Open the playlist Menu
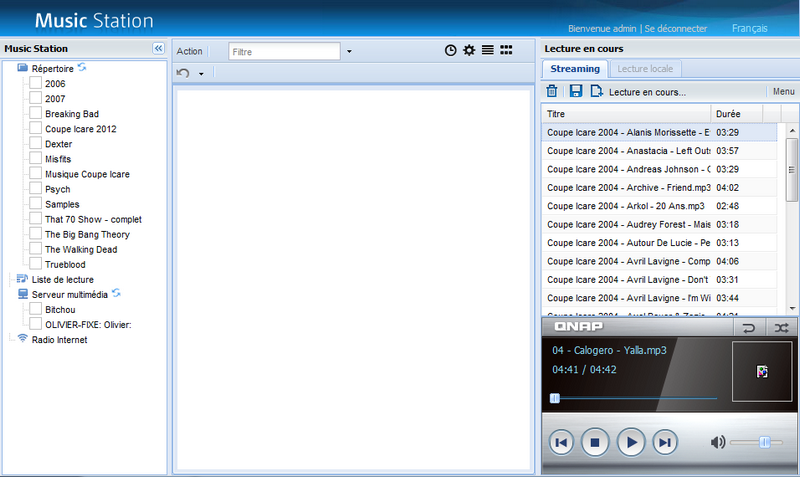Image resolution: width=800 pixels, height=477 pixels. 783,91
